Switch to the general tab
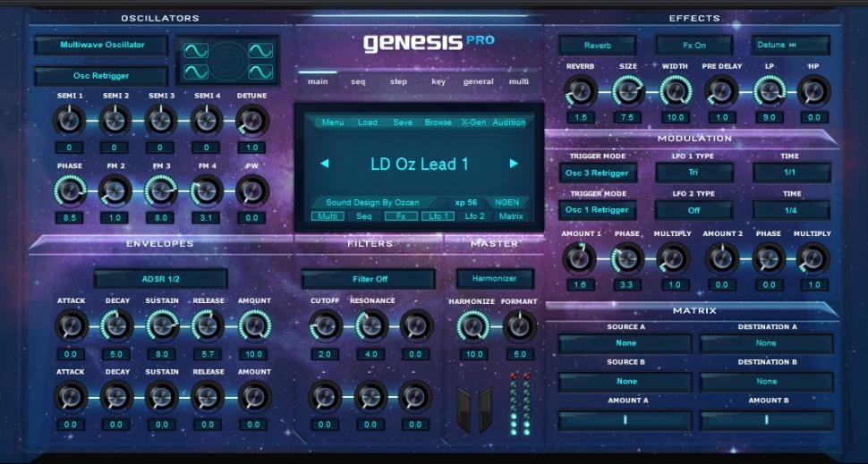This screenshot has height=464, width=868. tap(478, 82)
